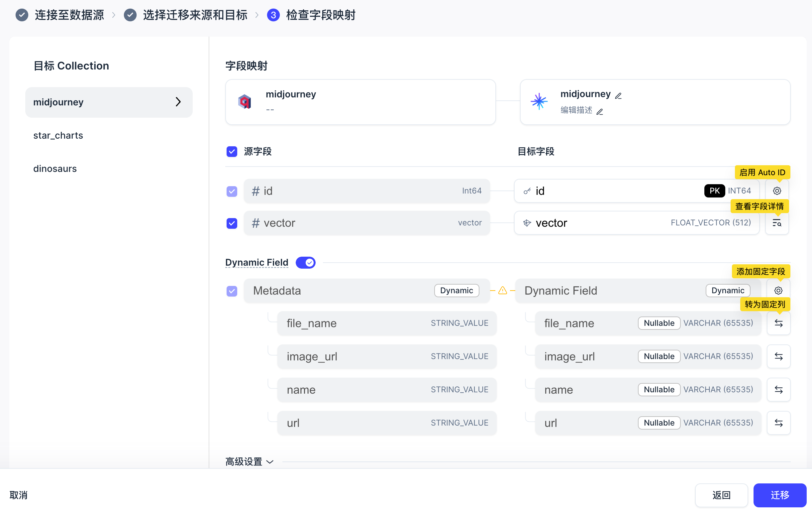Convert name field to fixed column
This screenshot has width=812, height=512.
(778, 389)
